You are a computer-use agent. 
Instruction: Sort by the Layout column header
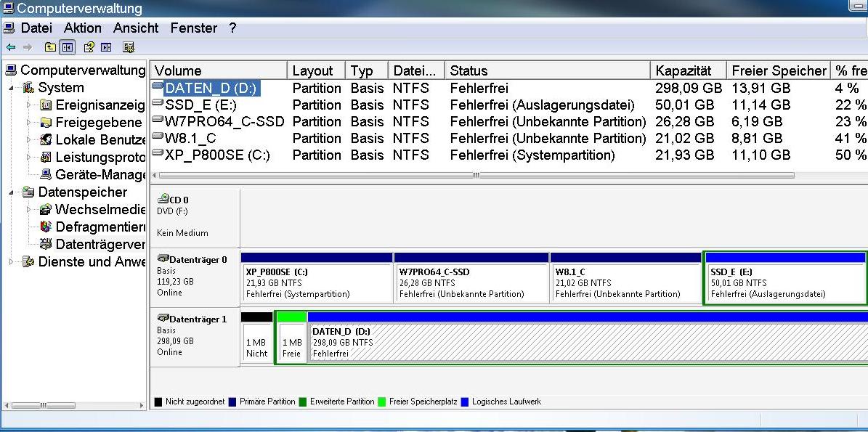(317, 71)
